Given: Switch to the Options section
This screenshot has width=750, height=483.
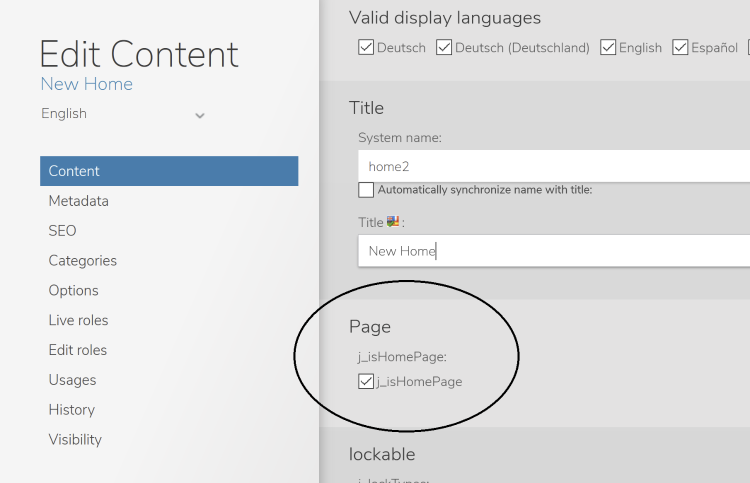Looking at the screenshot, I should [73, 290].
